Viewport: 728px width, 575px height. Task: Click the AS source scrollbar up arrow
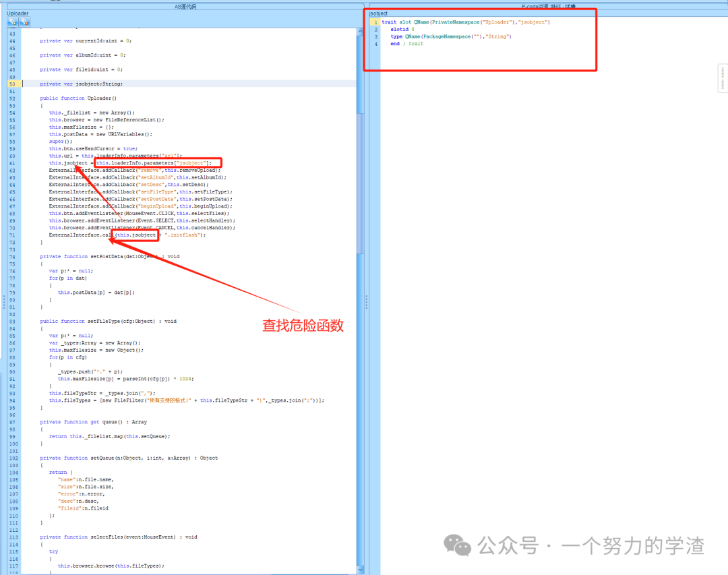pos(360,31)
